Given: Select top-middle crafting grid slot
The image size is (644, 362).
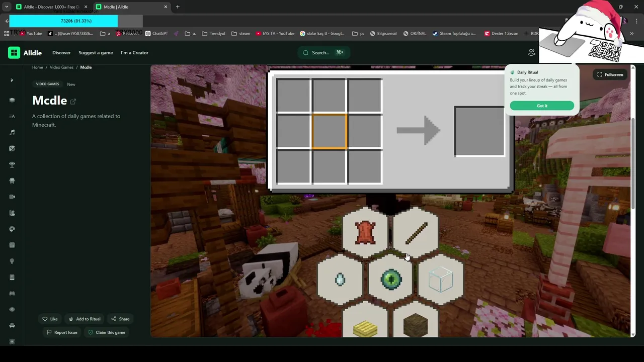Looking at the screenshot, I should point(329,96).
